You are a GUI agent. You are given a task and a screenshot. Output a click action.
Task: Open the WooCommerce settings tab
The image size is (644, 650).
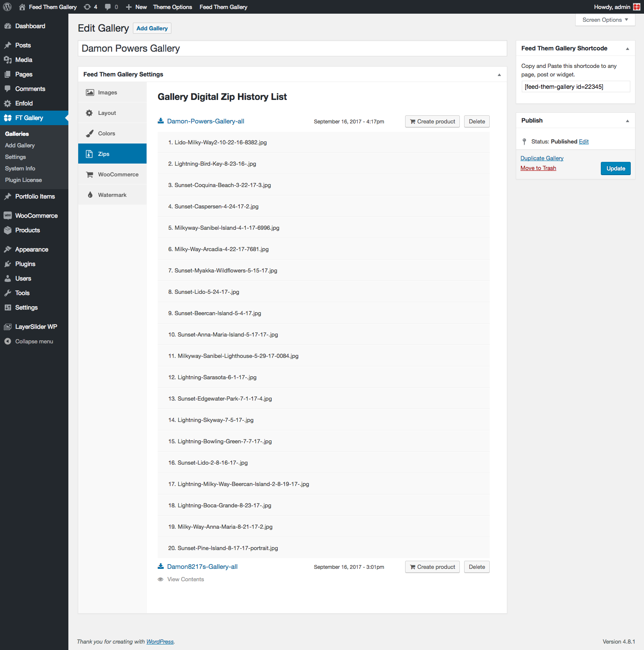(112, 174)
